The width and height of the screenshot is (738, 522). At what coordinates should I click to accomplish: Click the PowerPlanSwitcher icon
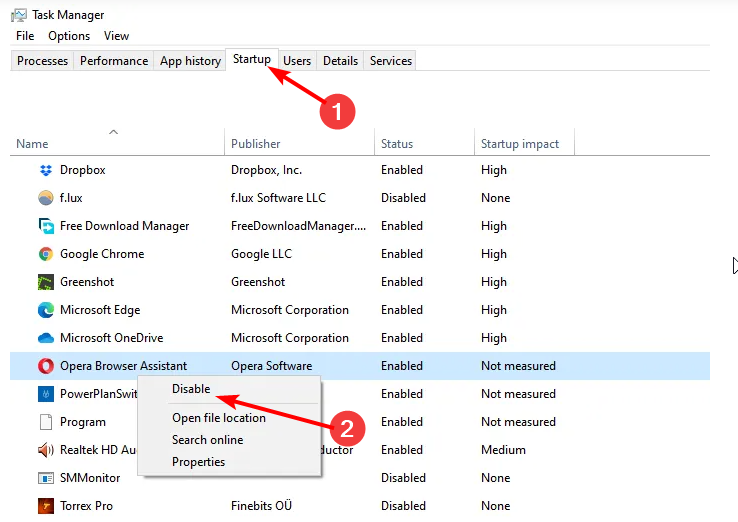coord(46,394)
